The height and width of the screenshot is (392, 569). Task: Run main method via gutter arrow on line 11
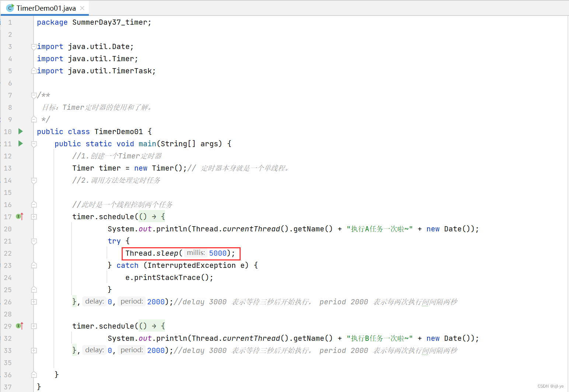pyautogui.click(x=21, y=143)
